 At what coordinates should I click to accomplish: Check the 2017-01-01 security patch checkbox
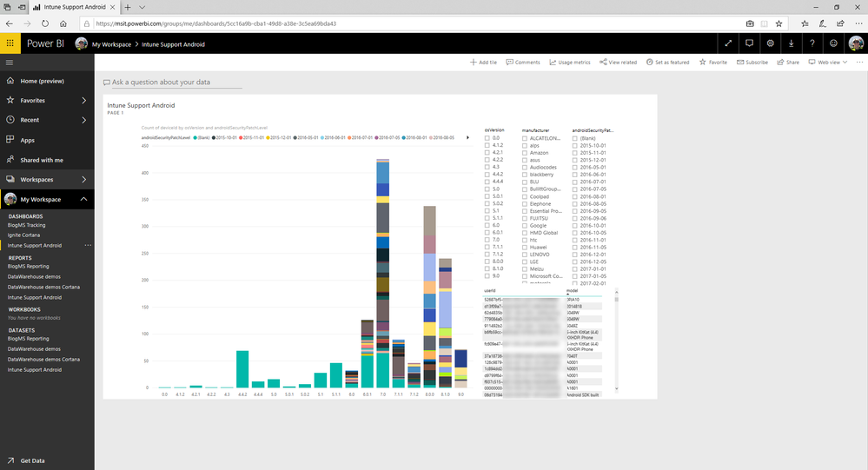coord(574,269)
